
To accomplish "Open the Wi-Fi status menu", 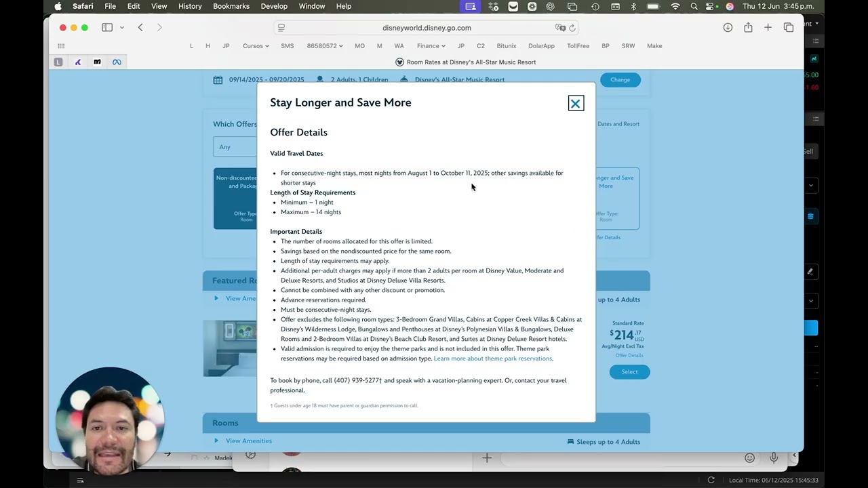I will click(675, 7).
